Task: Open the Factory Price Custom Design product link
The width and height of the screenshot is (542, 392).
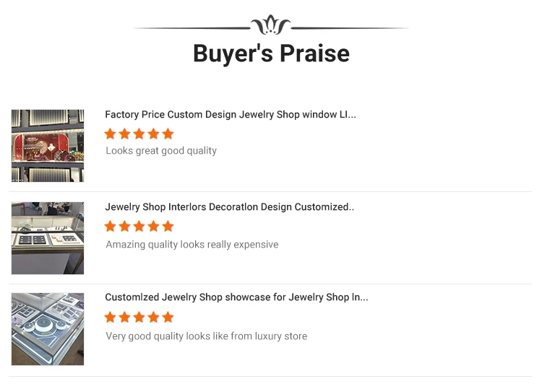Action: tap(230, 115)
